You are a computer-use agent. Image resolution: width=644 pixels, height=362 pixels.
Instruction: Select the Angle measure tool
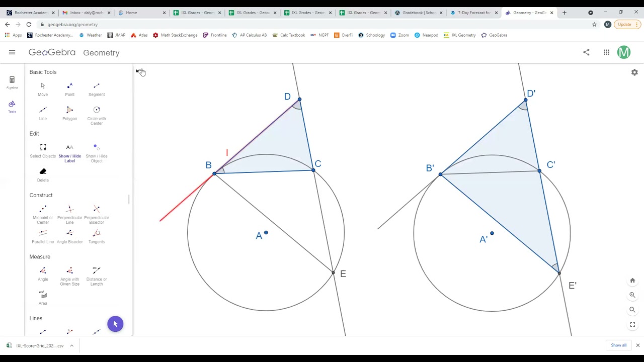43,274
